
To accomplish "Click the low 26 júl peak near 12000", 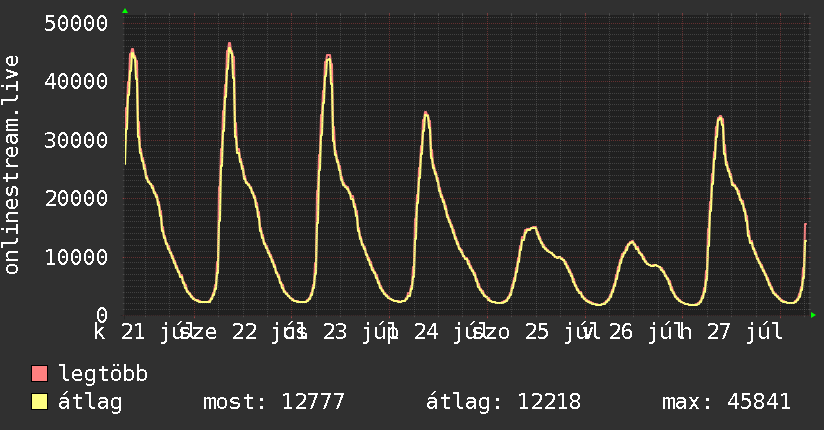I will (x=632, y=243).
